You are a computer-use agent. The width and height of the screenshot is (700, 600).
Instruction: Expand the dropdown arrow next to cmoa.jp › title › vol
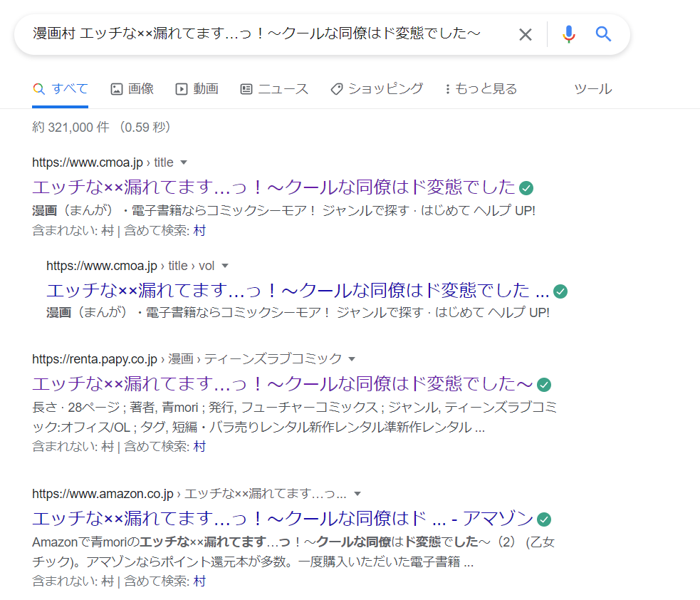click(225, 266)
